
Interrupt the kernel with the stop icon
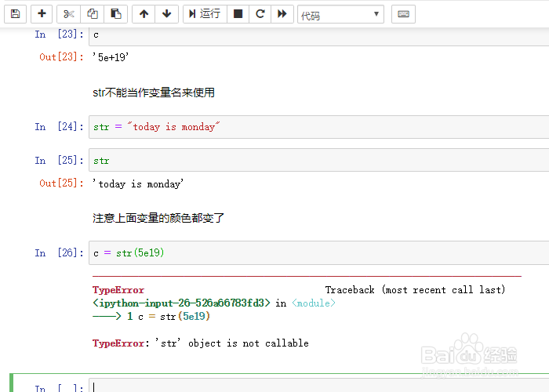[x=238, y=14]
